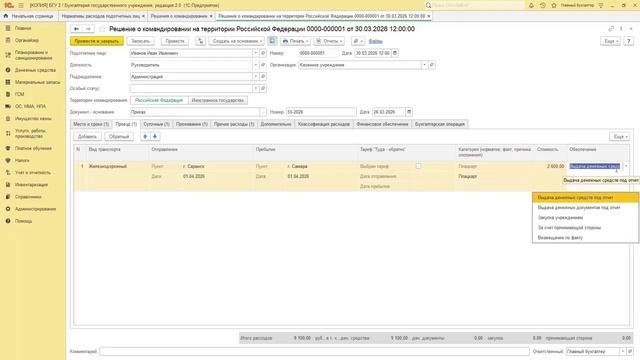Screen dimensions: 640x360
Task: Open the Печать dropdown menu
Action: click(295, 41)
